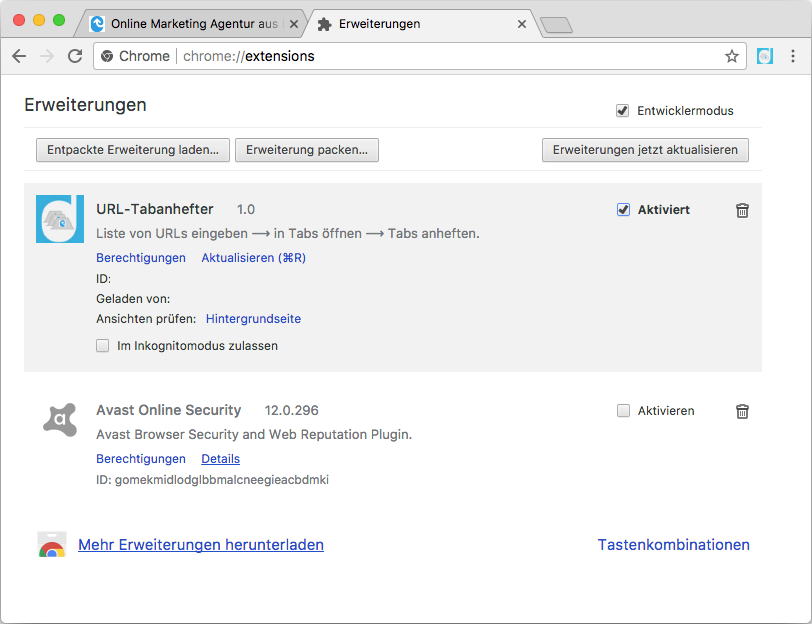Bookmark this page with the star icon

732,56
